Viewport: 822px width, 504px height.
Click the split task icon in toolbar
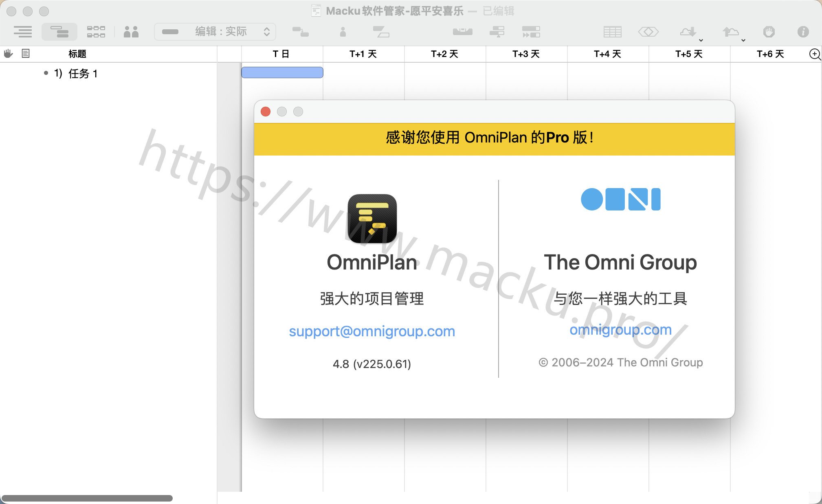[381, 32]
